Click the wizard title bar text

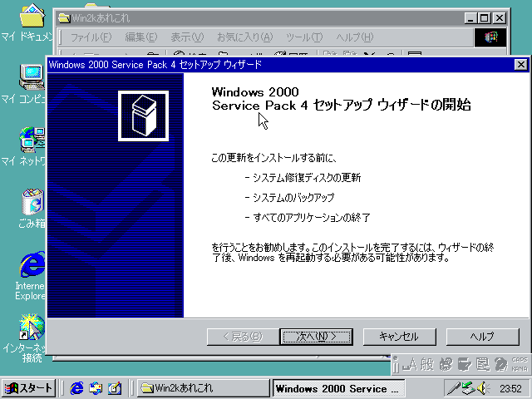pos(155,65)
